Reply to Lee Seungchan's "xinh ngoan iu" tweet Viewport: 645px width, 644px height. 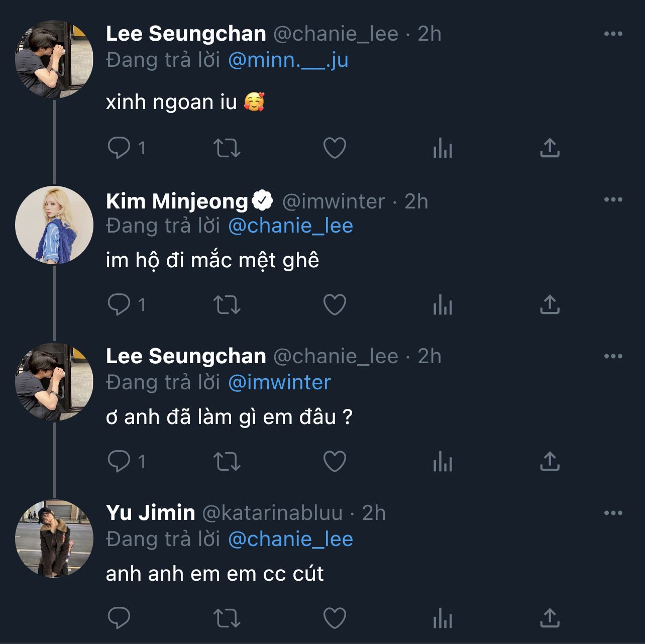coord(119,148)
